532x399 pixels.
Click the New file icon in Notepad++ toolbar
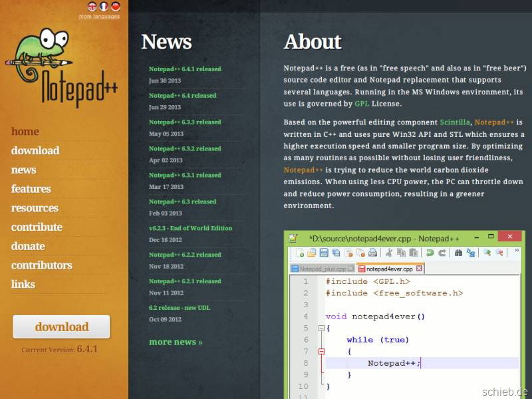[x=300, y=253]
